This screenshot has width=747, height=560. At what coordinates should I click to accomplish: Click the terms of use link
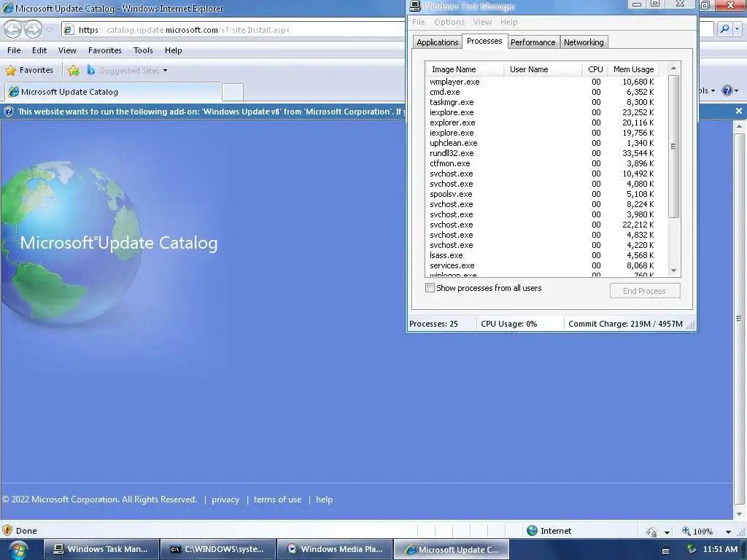click(x=277, y=499)
